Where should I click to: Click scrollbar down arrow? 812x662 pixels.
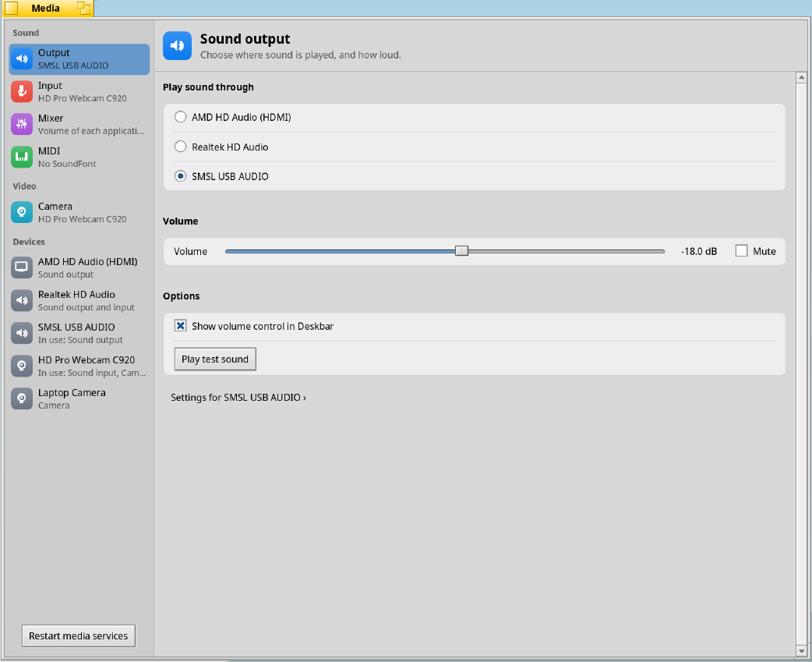801,650
